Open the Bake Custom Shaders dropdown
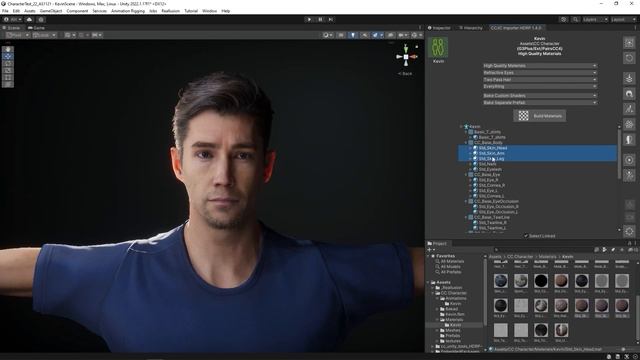 [x=540, y=96]
